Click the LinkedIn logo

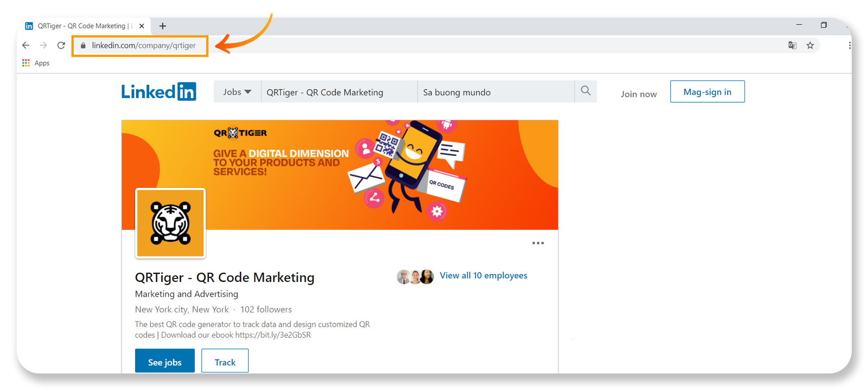pos(159,92)
